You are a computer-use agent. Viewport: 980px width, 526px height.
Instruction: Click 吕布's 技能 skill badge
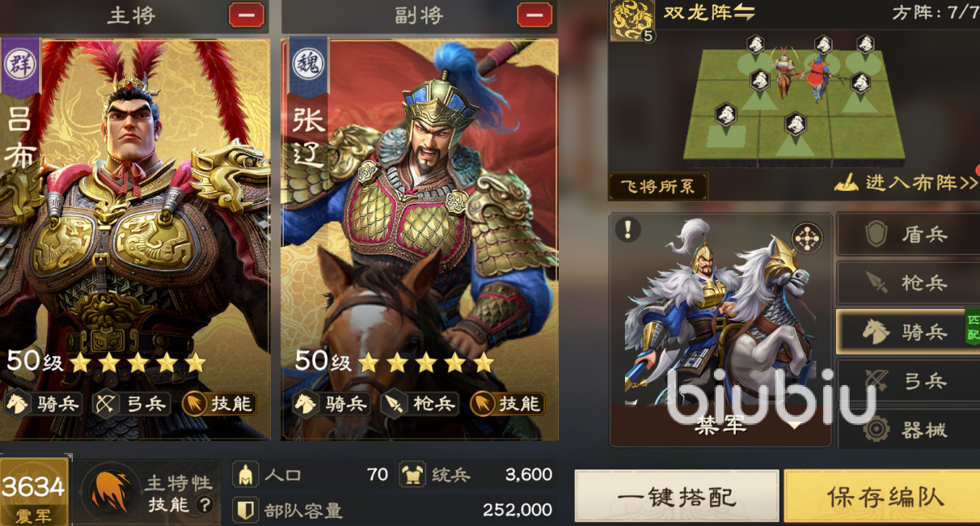click(218, 403)
